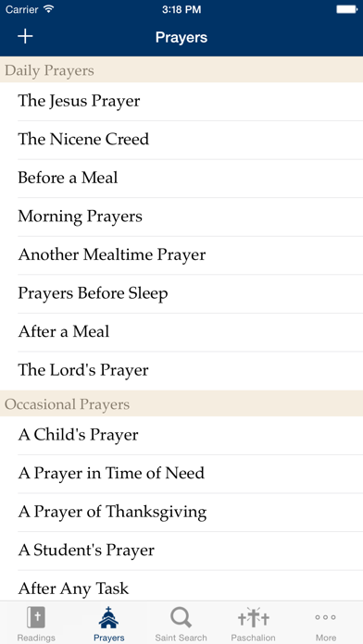Viewport: 363px width, 644px height.
Task: Open A Prayer of Thanksgiving
Action: click(x=181, y=513)
